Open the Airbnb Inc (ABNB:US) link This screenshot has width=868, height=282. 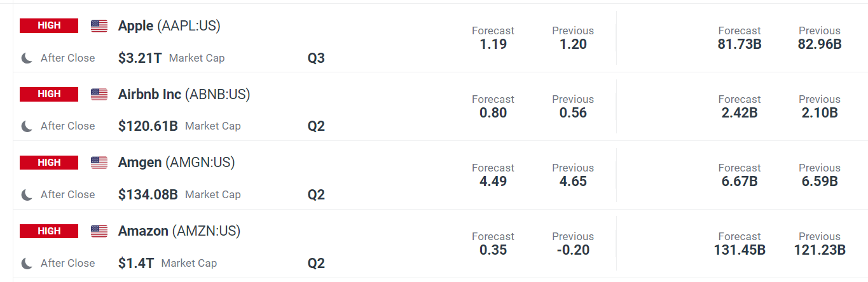pyautogui.click(x=184, y=95)
